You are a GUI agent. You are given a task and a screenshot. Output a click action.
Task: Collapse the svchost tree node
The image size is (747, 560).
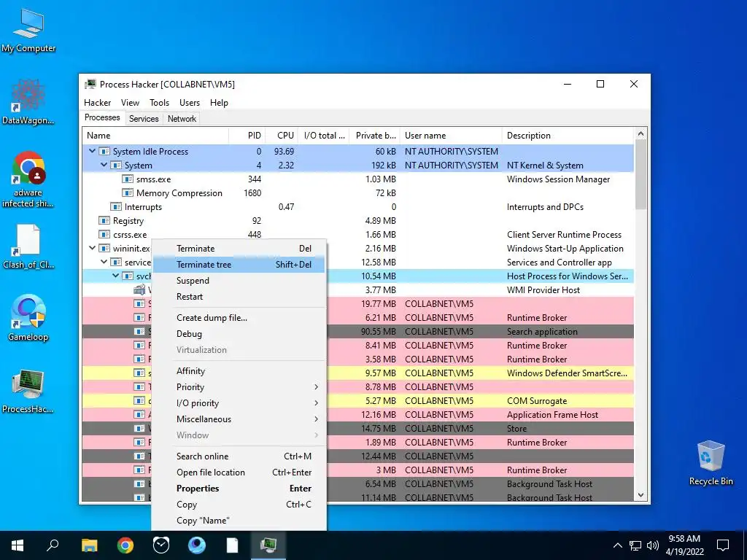115,276
